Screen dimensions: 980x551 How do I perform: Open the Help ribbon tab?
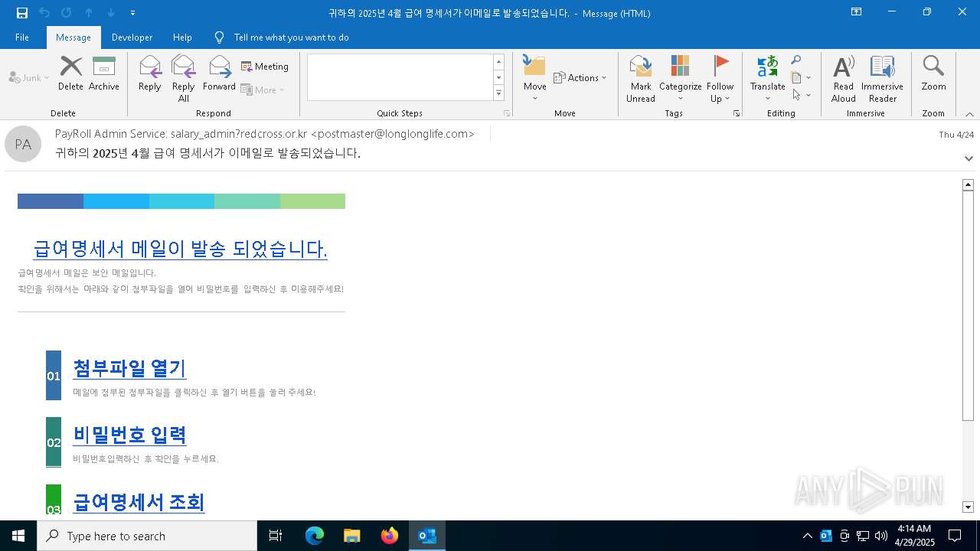pyautogui.click(x=182, y=37)
